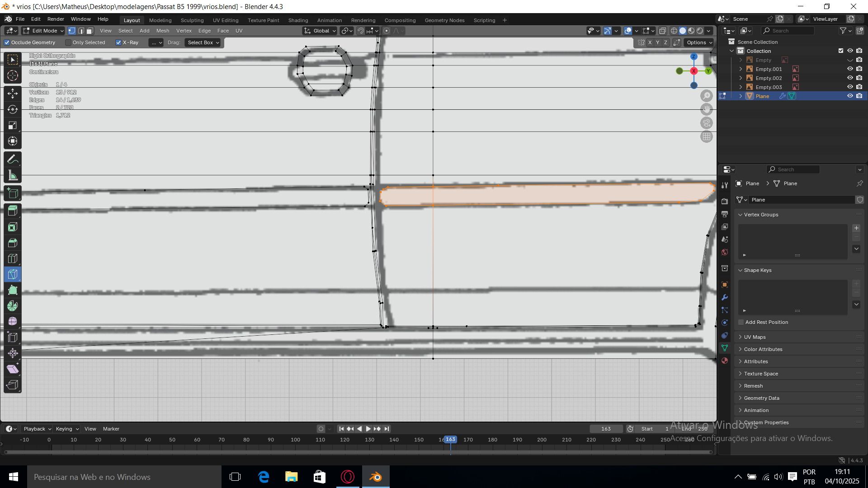Click the viewport Options button
The height and width of the screenshot is (488, 868).
699,42
